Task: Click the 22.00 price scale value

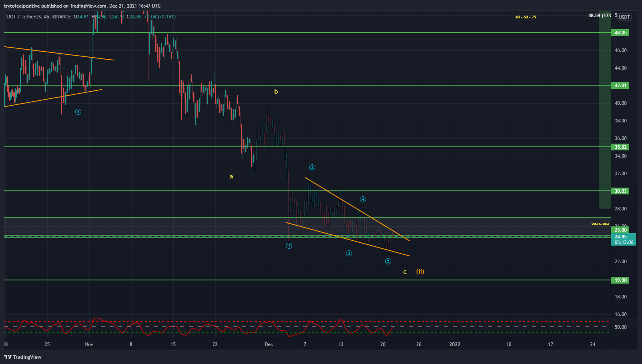Action: coord(620,262)
